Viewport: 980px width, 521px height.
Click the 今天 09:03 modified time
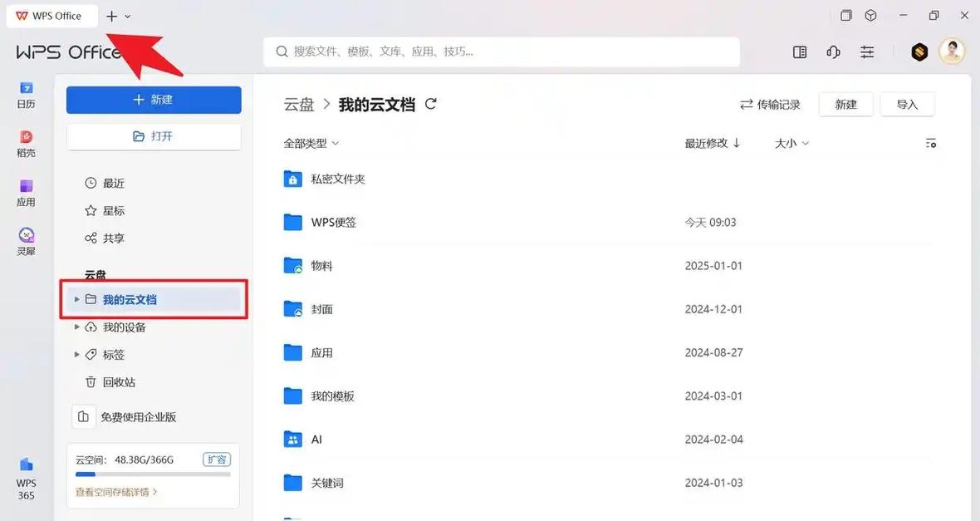(x=711, y=223)
